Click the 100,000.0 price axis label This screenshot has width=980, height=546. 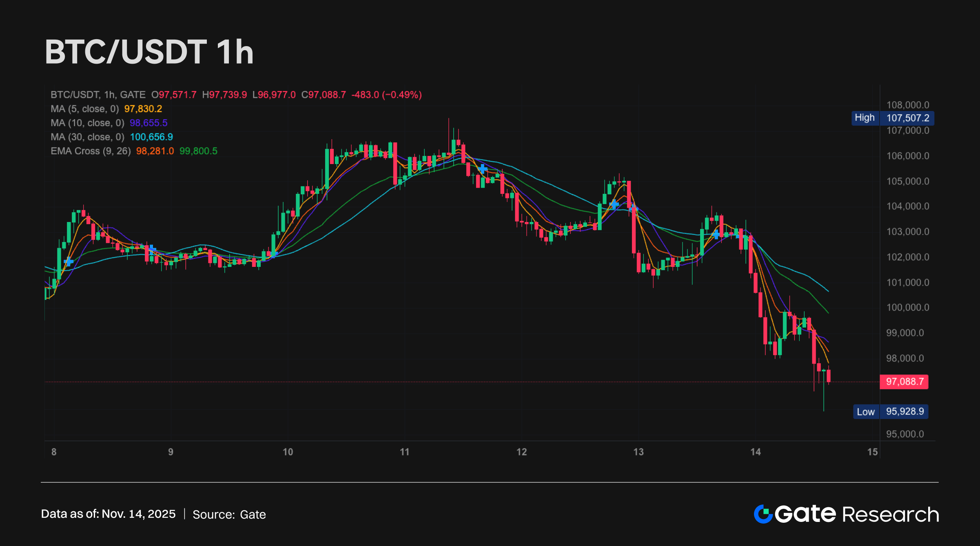pos(907,307)
